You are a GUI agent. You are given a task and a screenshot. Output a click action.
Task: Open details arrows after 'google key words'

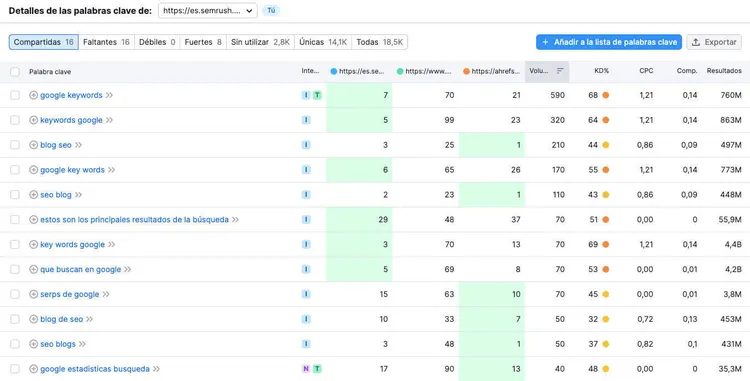click(111, 170)
